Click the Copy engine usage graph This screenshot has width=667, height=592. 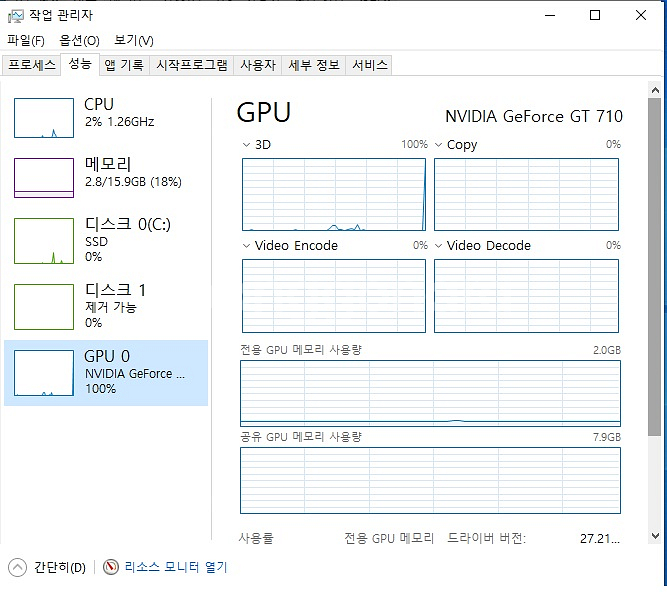[x=526, y=194]
